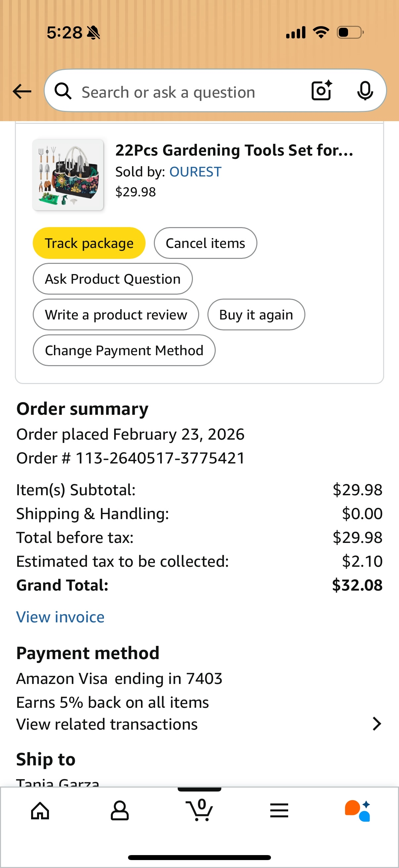Expand View related transactions chevron
The height and width of the screenshot is (868, 399).
tap(377, 723)
